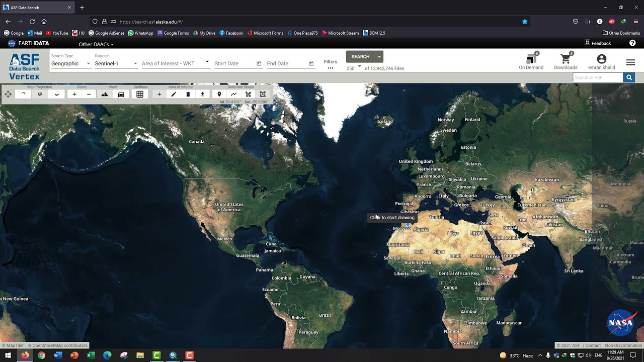
Task: Go to the browser home page
Action: pos(44,22)
